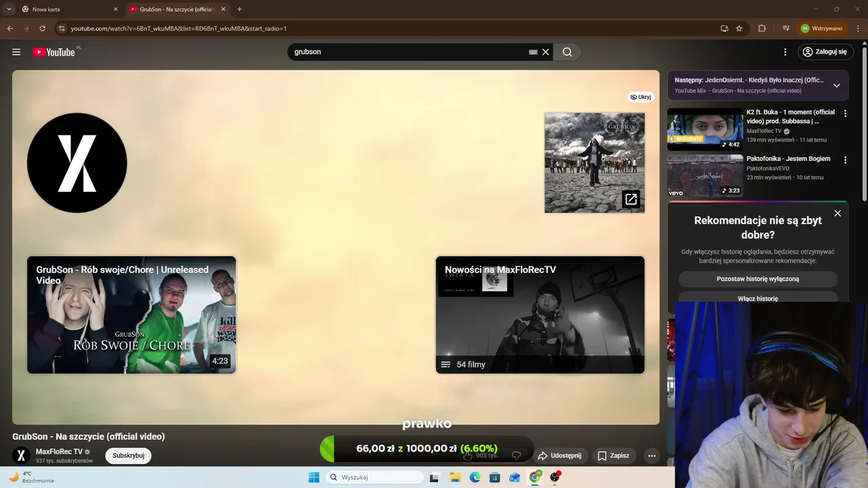Image resolution: width=868 pixels, height=488 pixels.
Task: Bookmark this page with the star
Action: click(x=739, y=28)
